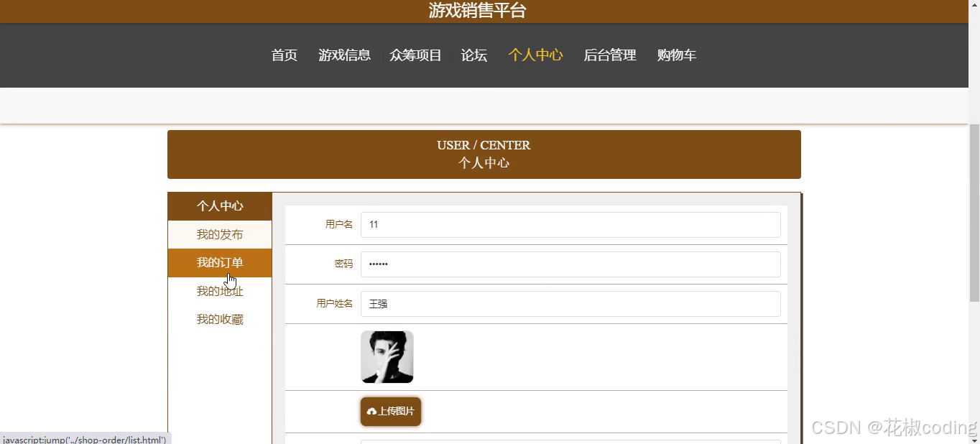Viewport: 980px width, 444px height.
Task: Select 个人中心 sidebar heading
Action: pyautogui.click(x=220, y=206)
